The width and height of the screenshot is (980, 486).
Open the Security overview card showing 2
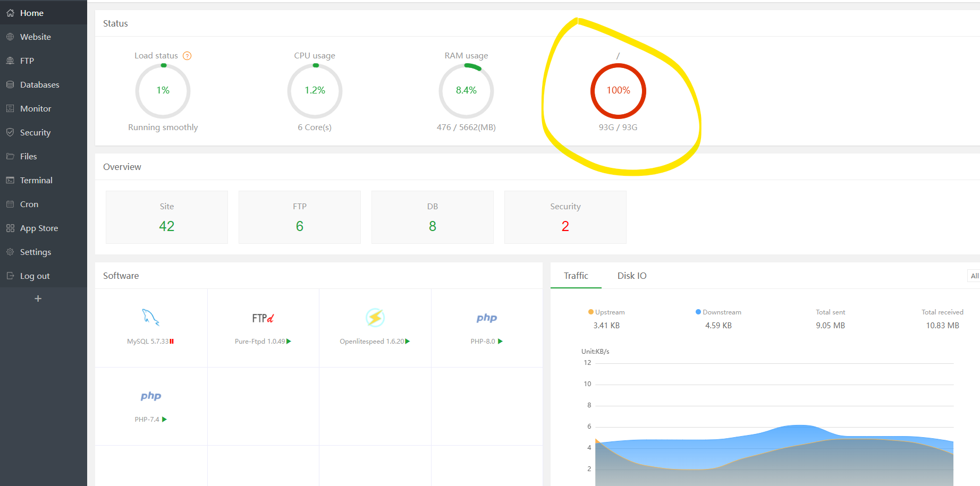(565, 217)
